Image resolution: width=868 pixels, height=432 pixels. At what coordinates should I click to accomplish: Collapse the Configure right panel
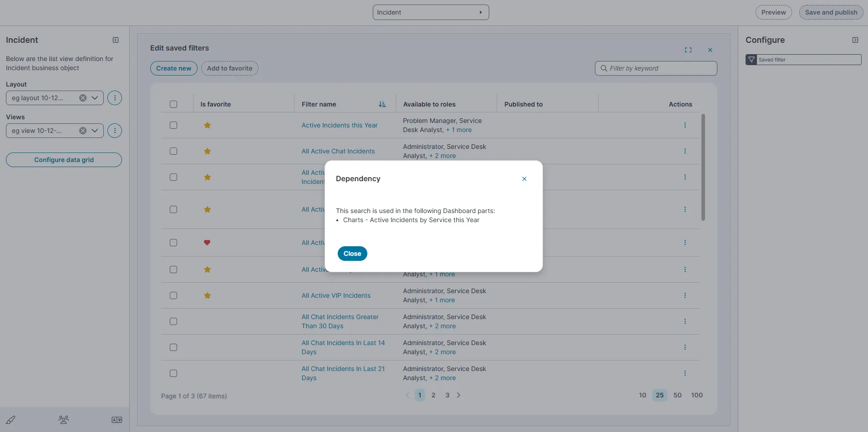(x=855, y=40)
